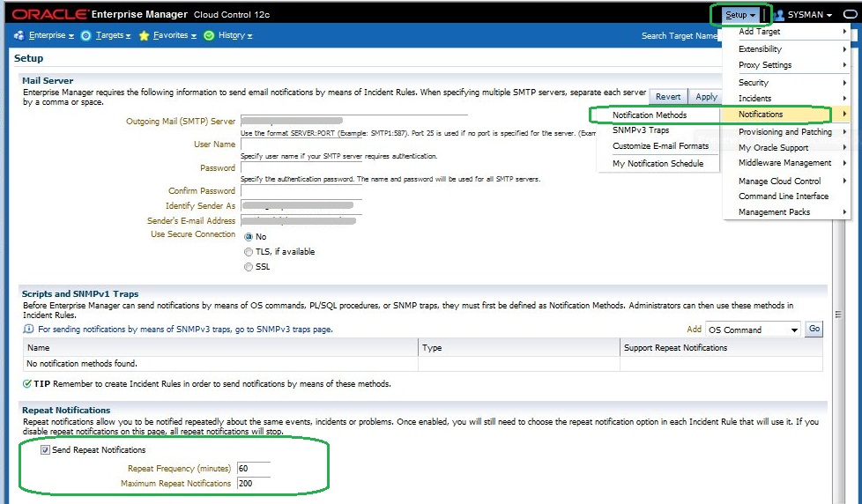
Task: Open Proxy Settings submenu
Action: click(786, 65)
